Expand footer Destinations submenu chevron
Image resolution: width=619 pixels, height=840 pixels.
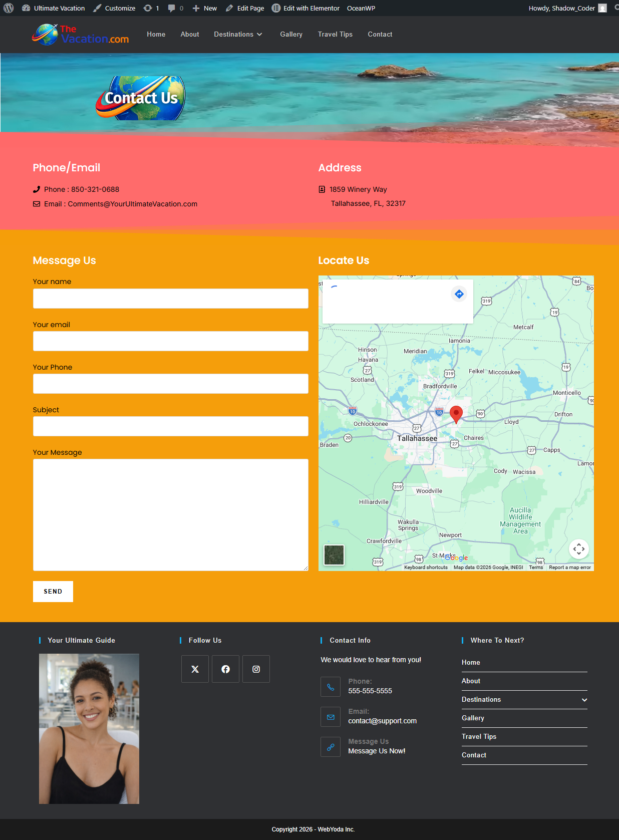(584, 700)
